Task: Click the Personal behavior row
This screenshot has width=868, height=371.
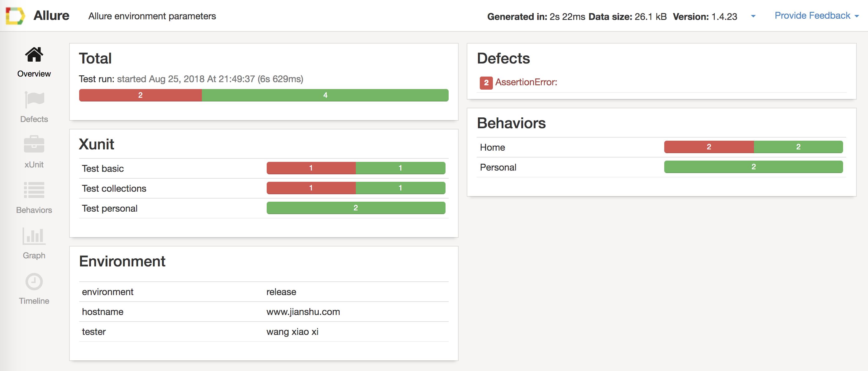Action: tap(498, 167)
